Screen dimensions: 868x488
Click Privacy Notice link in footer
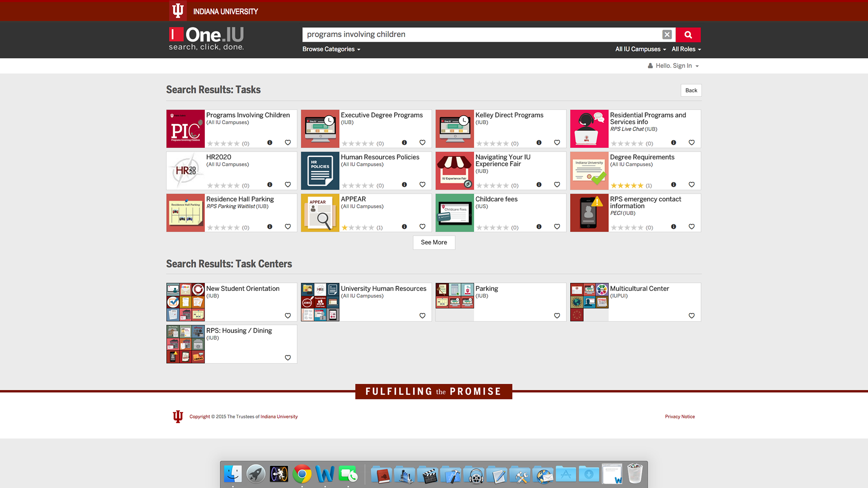(x=679, y=417)
